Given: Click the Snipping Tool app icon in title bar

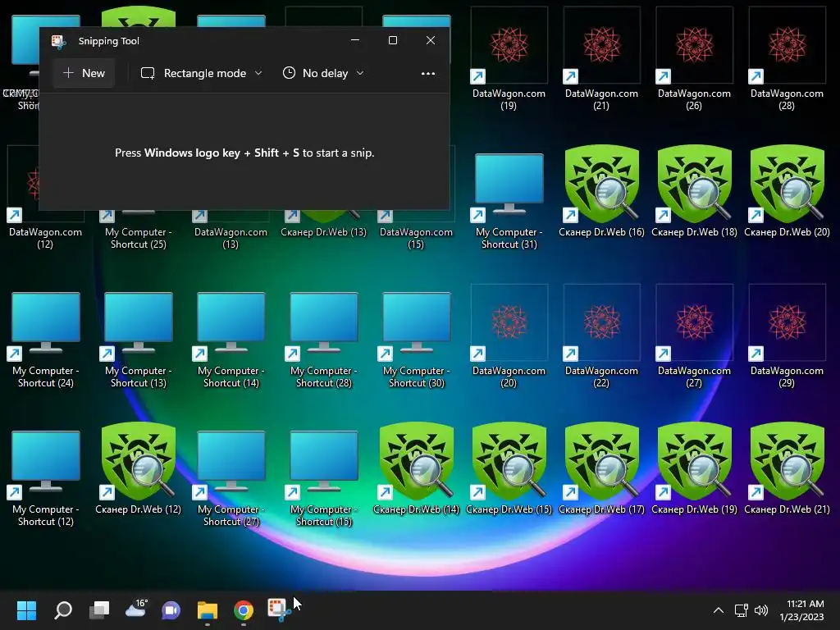Looking at the screenshot, I should [59, 41].
